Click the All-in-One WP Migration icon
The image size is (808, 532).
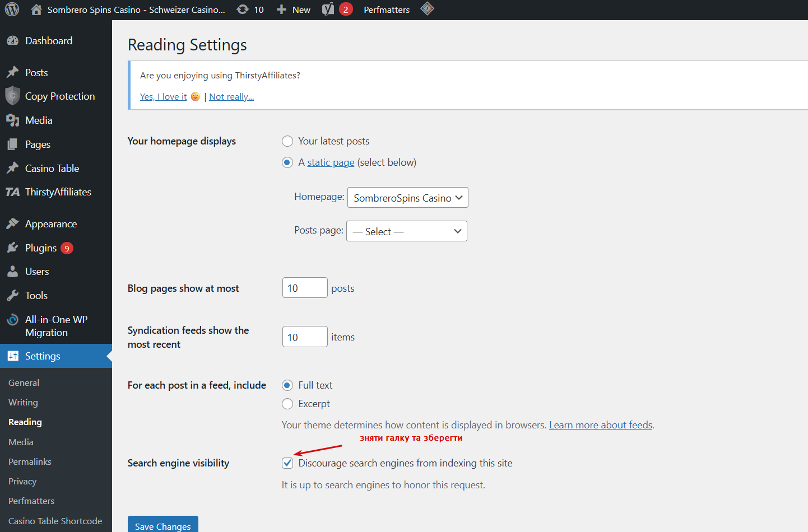click(12, 320)
